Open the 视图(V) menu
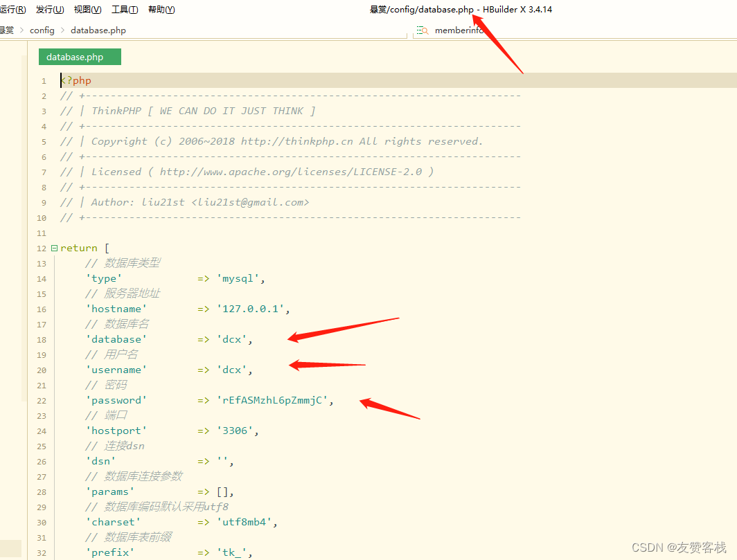This screenshot has width=737, height=560. point(87,10)
